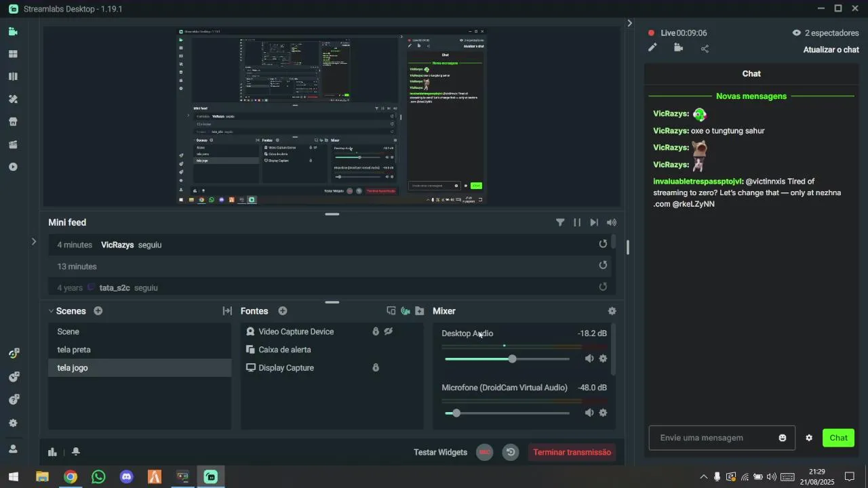
Task: Show hidden icons in system tray
Action: pos(703,476)
